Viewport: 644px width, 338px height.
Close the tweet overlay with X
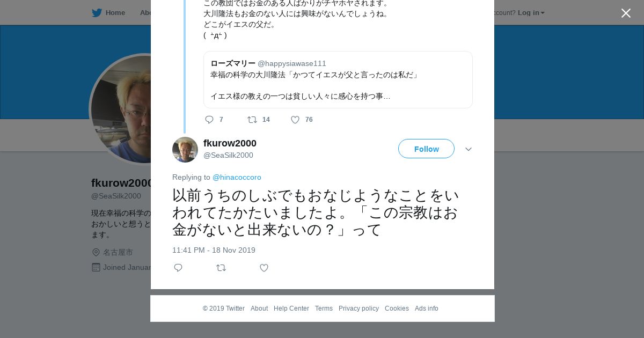pos(626,13)
